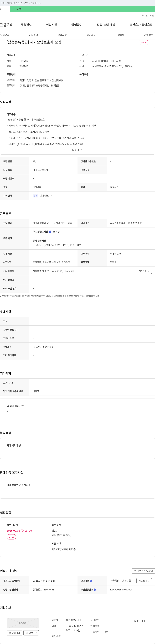Open help icon next to 인증기관 label

91,581
